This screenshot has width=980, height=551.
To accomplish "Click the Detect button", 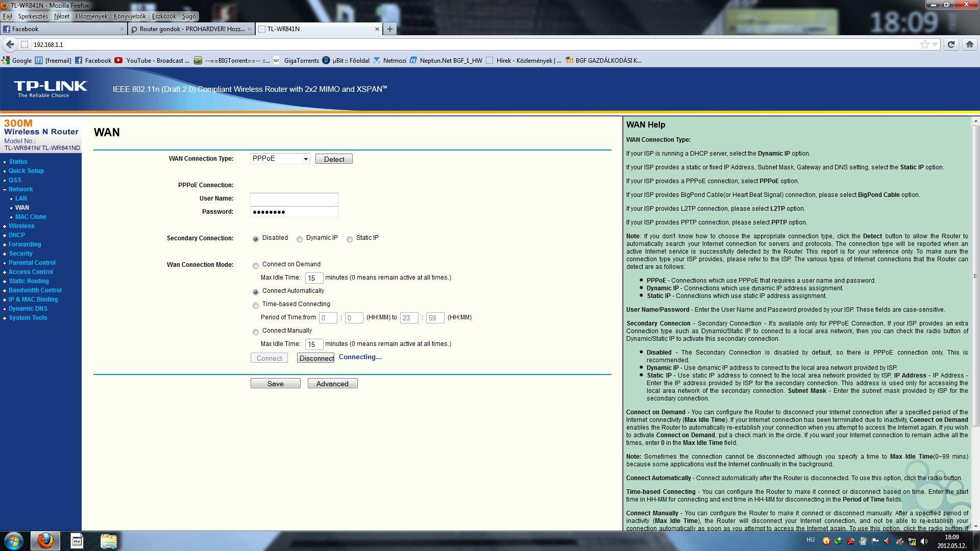I will point(334,159).
